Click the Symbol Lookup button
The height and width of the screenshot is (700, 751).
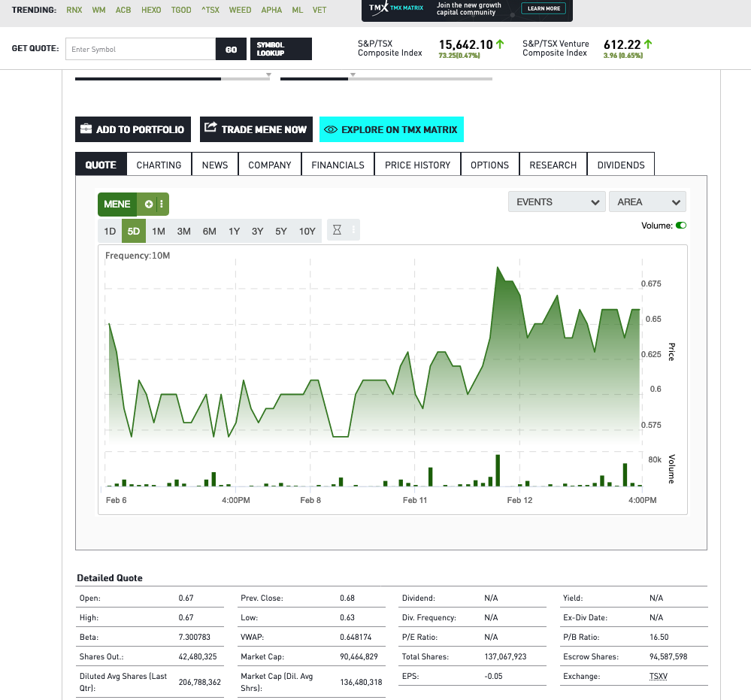coord(280,49)
